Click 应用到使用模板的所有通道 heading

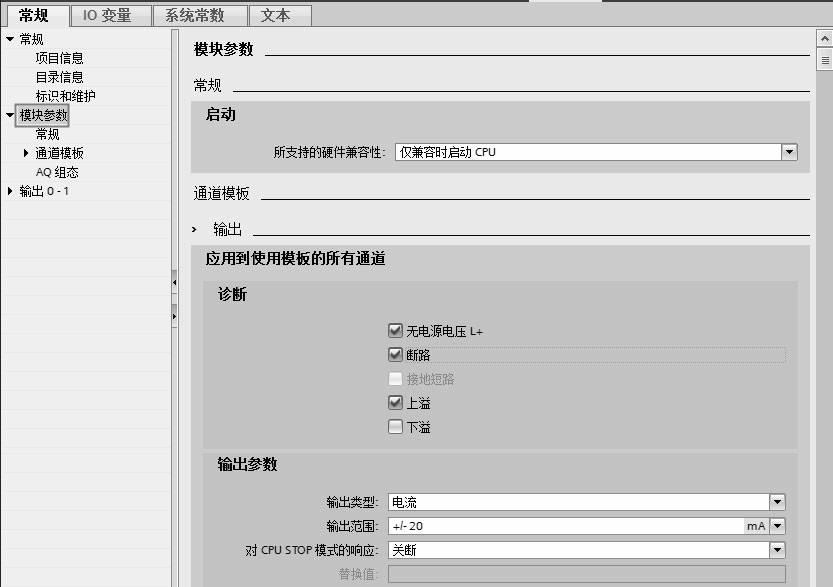[x=295, y=259]
